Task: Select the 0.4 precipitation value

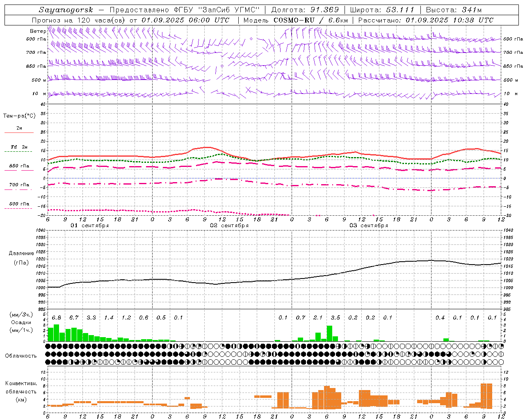Action: click(440, 318)
